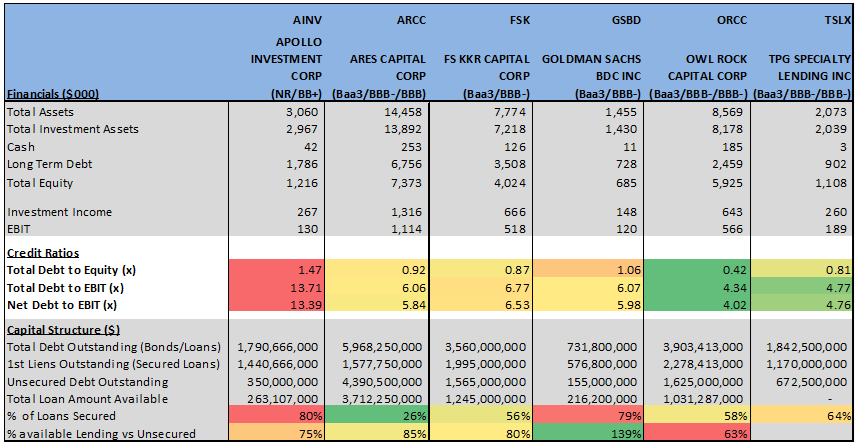Select the AINV total debt 1,790,666,000 cell
The height and width of the screenshot is (446, 859).
278,347
